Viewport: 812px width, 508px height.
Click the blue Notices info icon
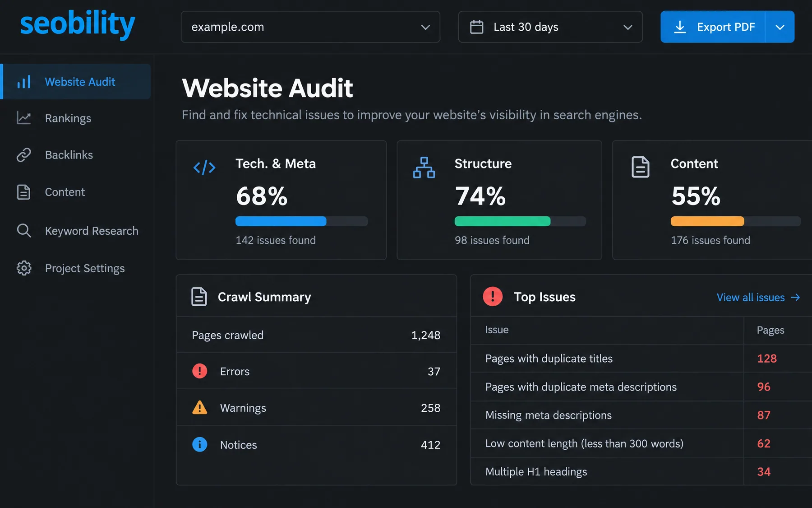200,444
